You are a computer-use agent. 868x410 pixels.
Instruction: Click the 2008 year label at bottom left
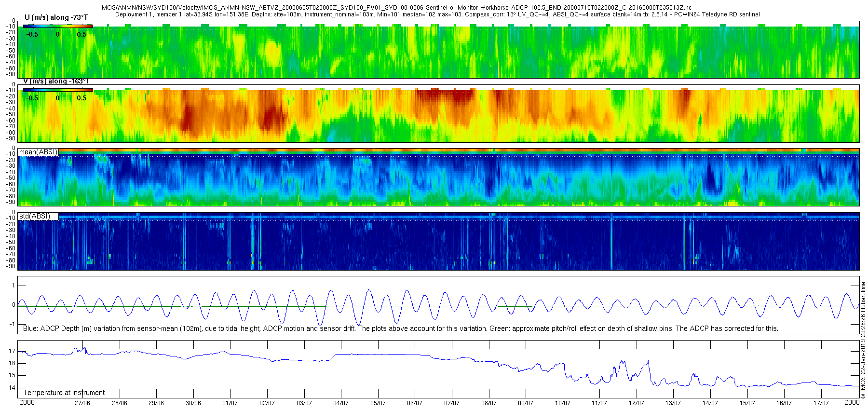pos(27,402)
